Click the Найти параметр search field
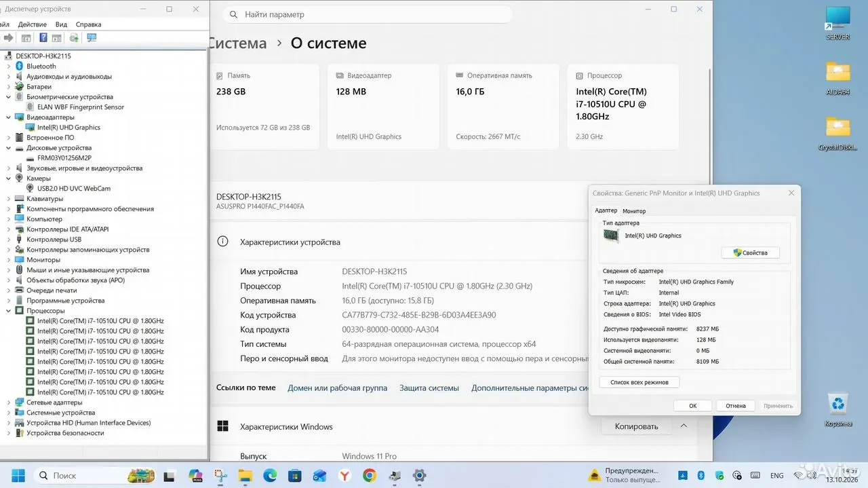This screenshot has width=868, height=488. click(368, 14)
